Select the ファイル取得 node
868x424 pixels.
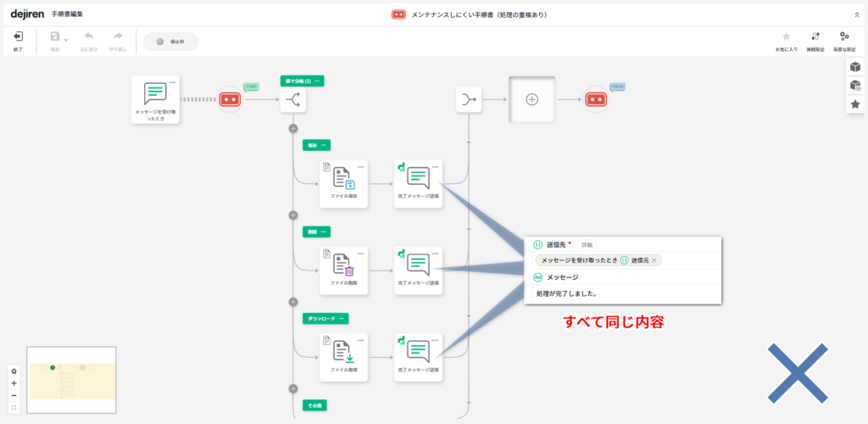344,358
